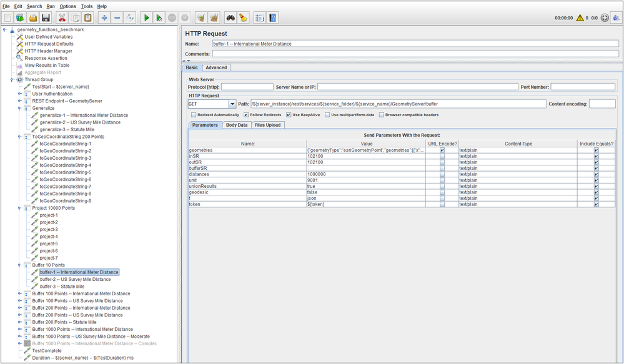Switch to the Advanced tab
This screenshot has height=364, width=624.
click(x=216, y=67)
